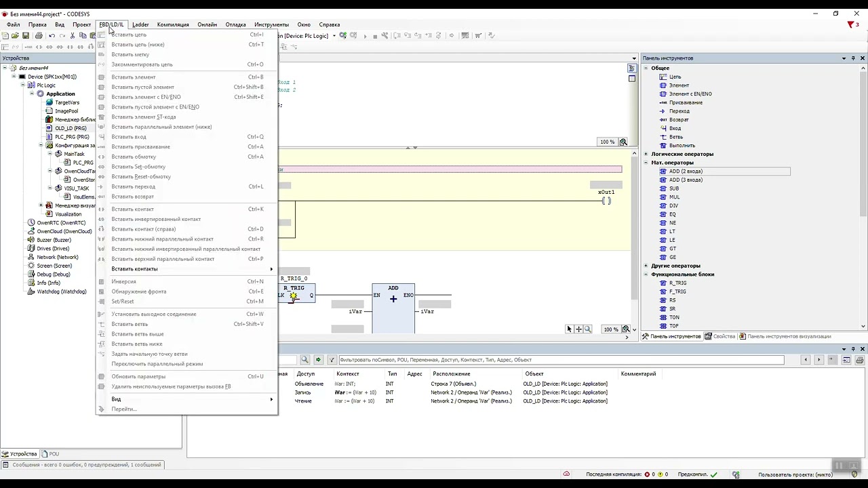Click the Cut scissors icon
Image resolution: width=868 pixels, height=488 pixels.
coord(73,35)
